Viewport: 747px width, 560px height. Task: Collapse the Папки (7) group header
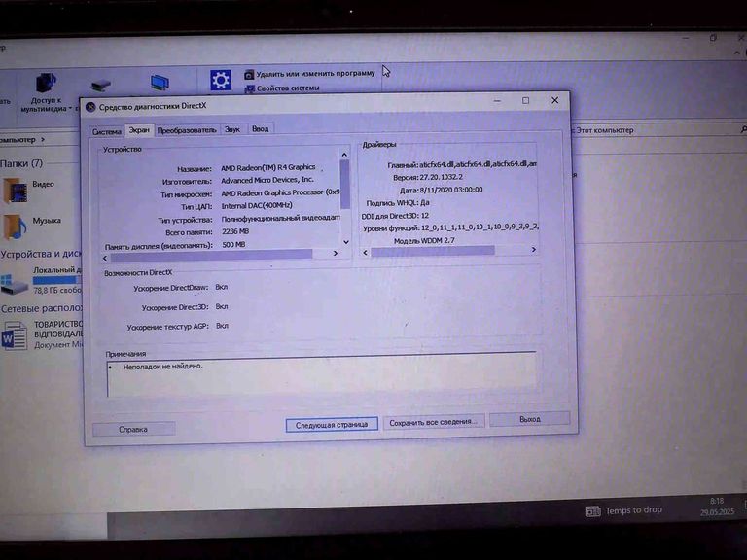(x=21, y=163)
